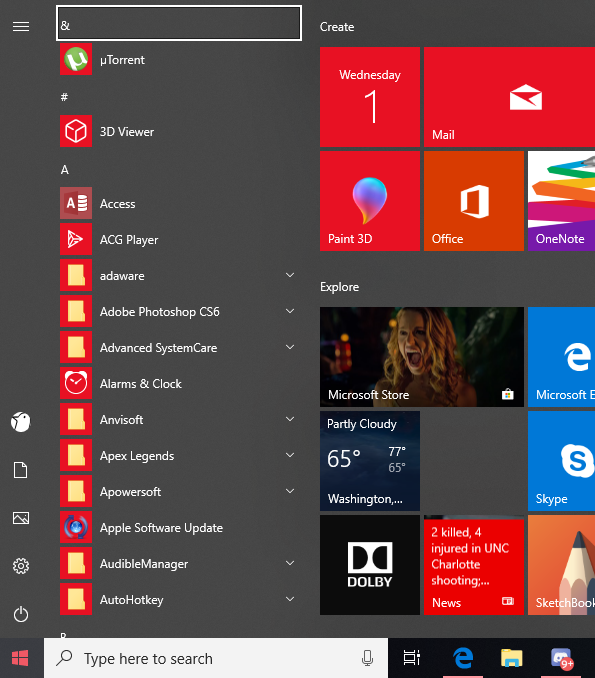Open Documents from the left rail
Screen dimensions: 595x678
point(21,470)
